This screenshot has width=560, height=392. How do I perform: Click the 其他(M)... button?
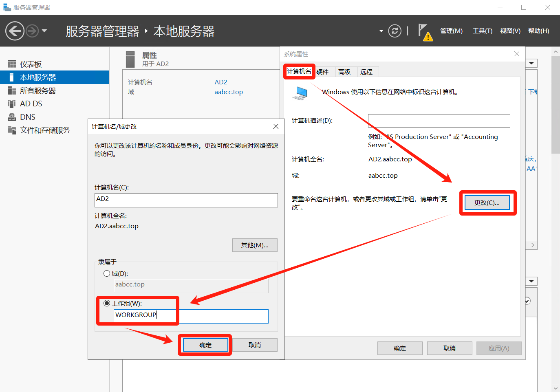tap(255, 245)
